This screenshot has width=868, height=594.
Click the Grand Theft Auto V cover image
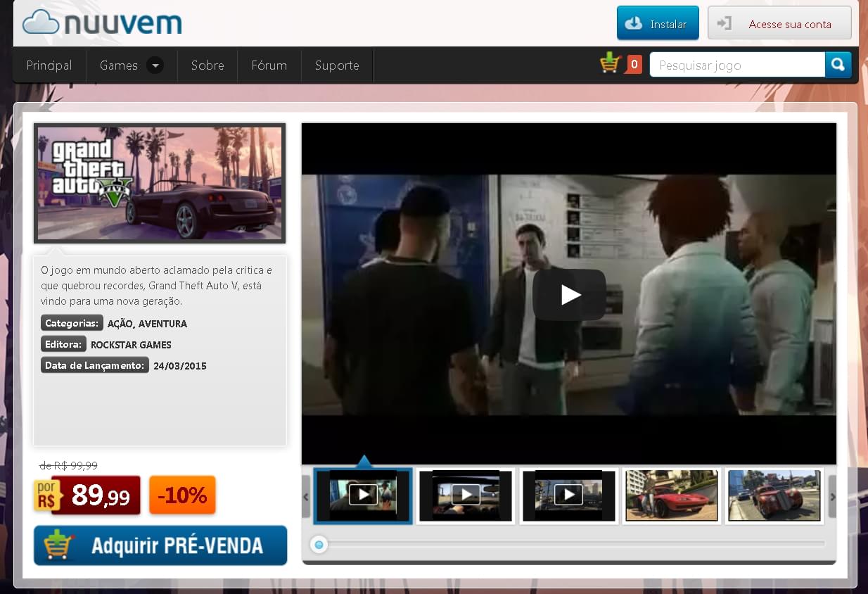(x=160, y=183)
